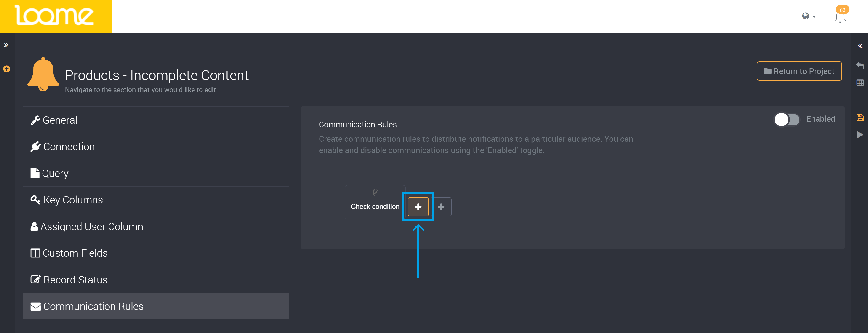Click the highlighted orange plus after Check condition
The height and width of the screenshot is (333, 868).
[x=418, y=207]
